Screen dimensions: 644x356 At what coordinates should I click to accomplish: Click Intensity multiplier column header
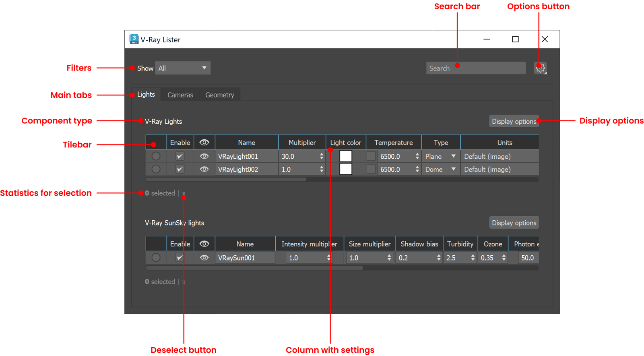point(309,244)
